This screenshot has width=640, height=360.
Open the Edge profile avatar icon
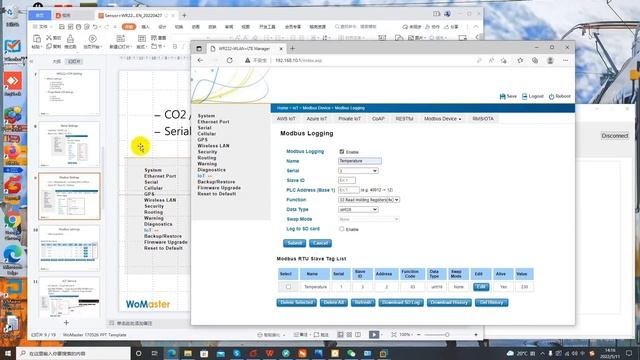(550, 60)
